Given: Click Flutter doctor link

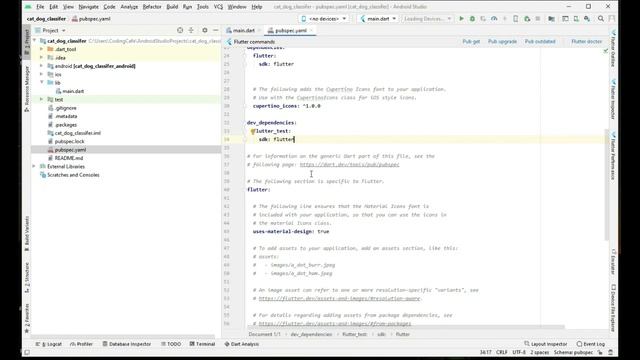Looking at the screenshot, I should point(587,42).
